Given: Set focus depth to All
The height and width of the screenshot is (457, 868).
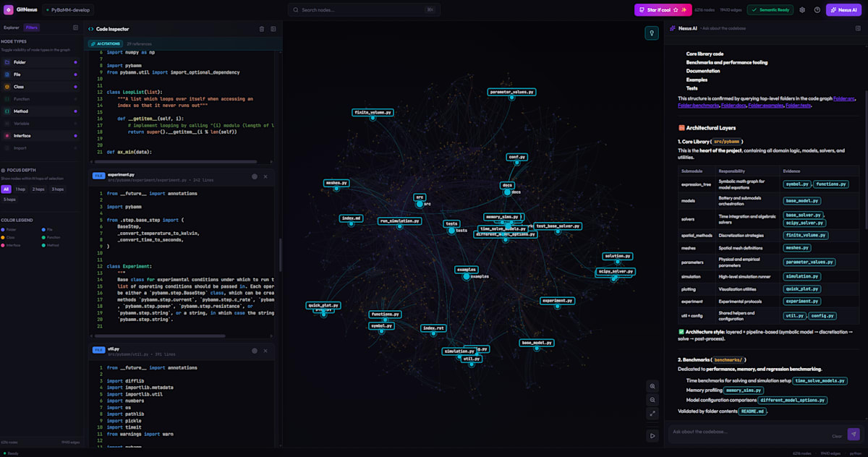Looking at the screenshot, I should click(6, 189).
